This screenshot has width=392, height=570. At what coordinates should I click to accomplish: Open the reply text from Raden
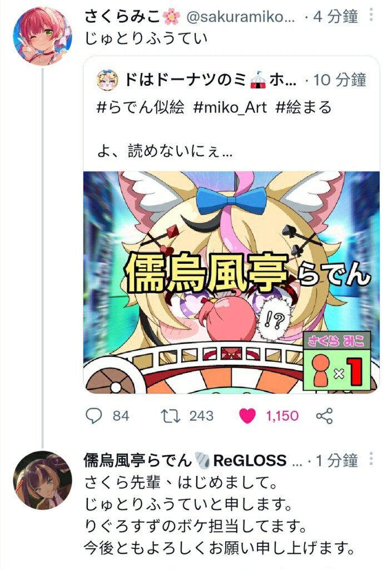coord(219,515)
